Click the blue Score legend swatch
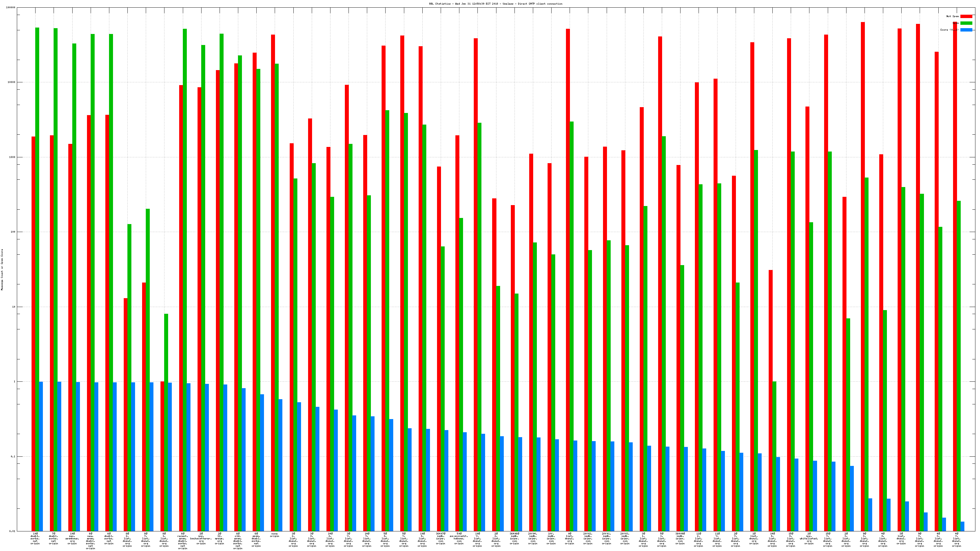The image size is (980, 551). tap(966, 30)
